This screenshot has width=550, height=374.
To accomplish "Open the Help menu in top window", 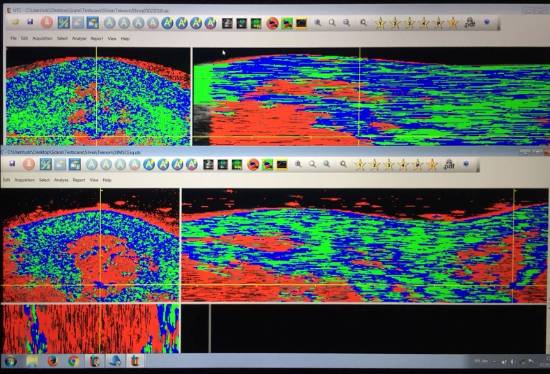I will point(125,39).
